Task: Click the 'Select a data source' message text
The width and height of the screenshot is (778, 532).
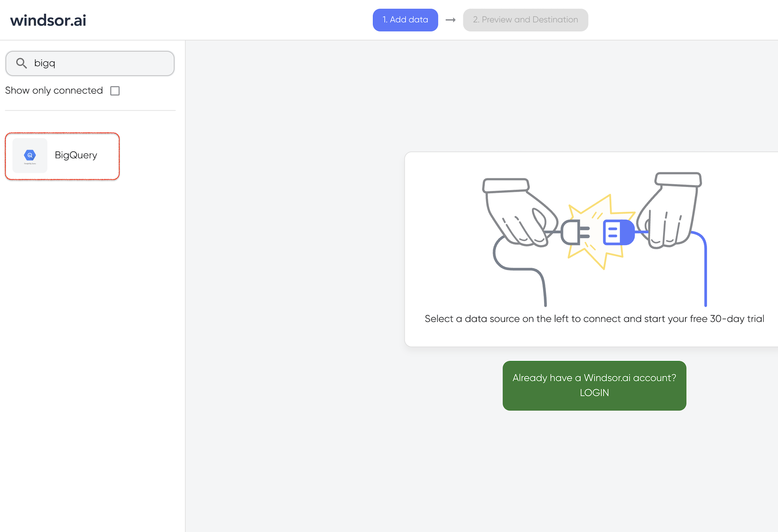Action: (x=594, y=319)
